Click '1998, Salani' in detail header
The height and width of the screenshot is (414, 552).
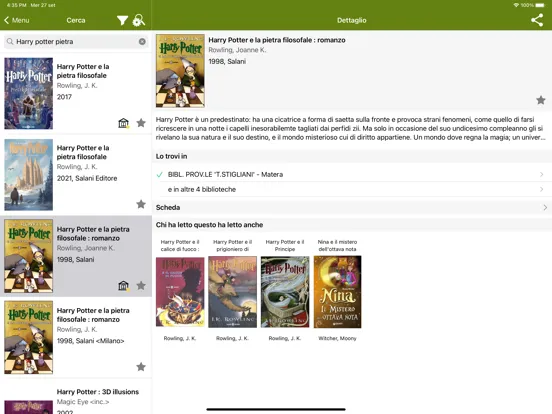[x=227, y=61]
